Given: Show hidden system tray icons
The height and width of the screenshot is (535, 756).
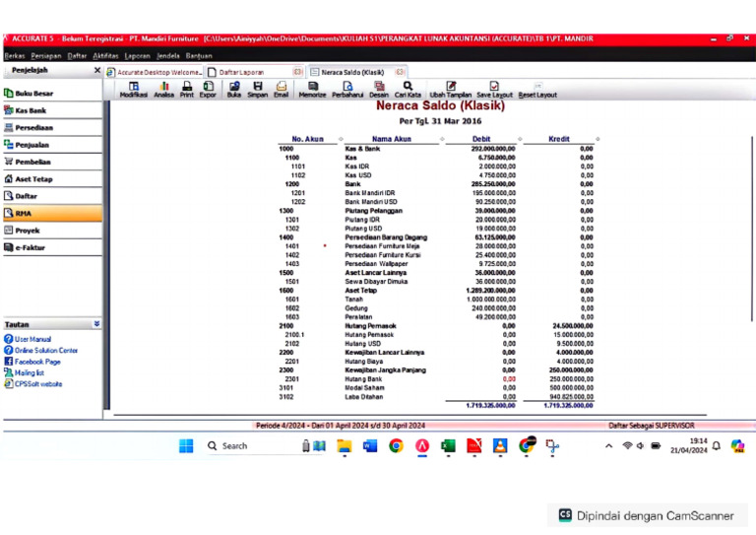Looking at the screenshot, I should (609, 446).
